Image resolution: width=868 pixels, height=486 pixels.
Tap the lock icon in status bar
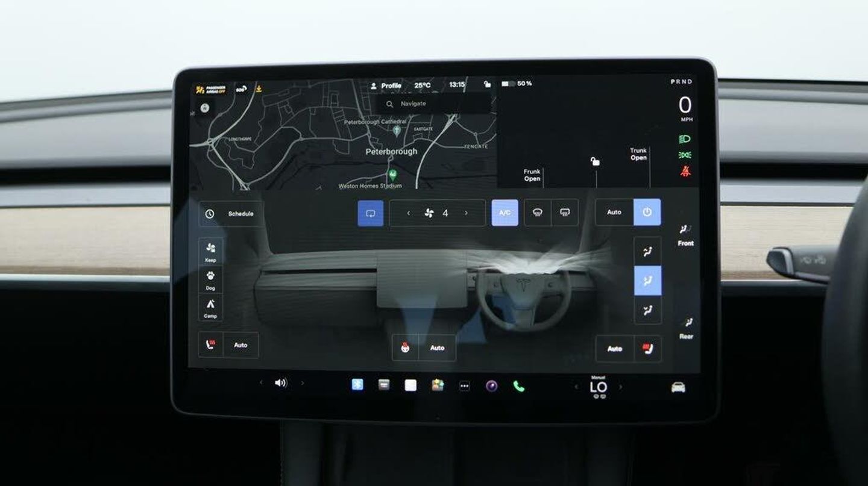pyautogui.click(x=487, y=84)
